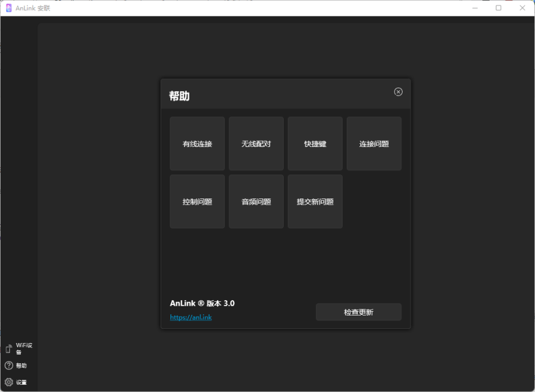This screenshot has width=535, height=392.
Task: Click the 检查更新 button
Action: tap(359, 312)
